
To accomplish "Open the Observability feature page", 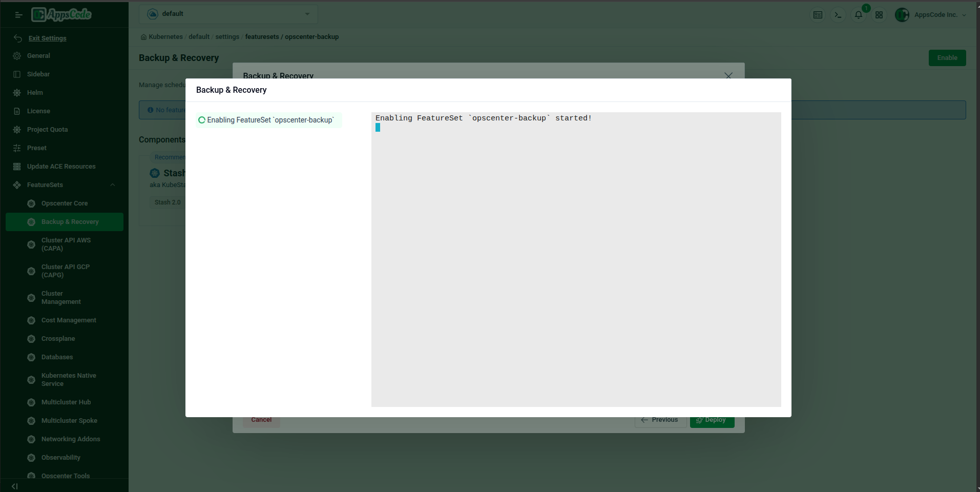I will (x=60, y=457).
